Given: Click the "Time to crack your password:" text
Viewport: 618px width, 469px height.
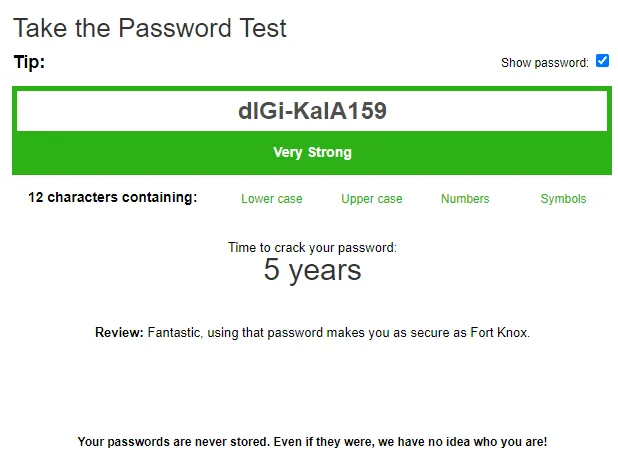Looking at the screenshot, I should [x=312, y=247].
